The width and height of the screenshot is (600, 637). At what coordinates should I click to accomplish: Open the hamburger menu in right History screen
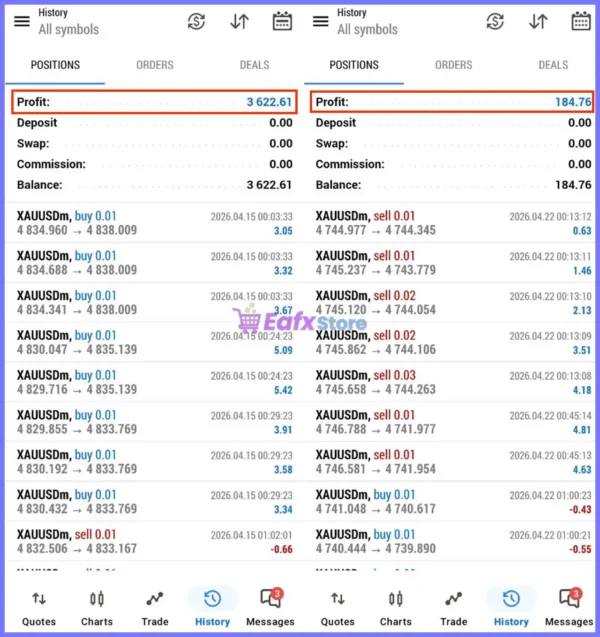[x=321, y=21]
